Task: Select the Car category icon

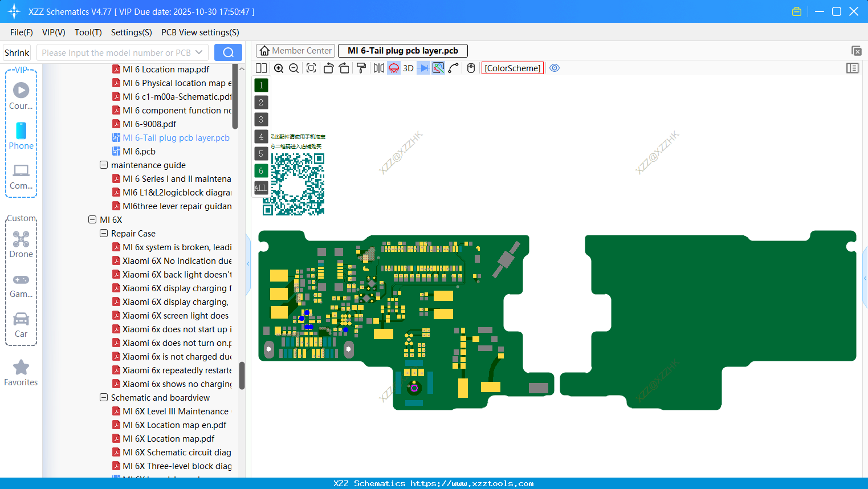Action: [21, 325]
